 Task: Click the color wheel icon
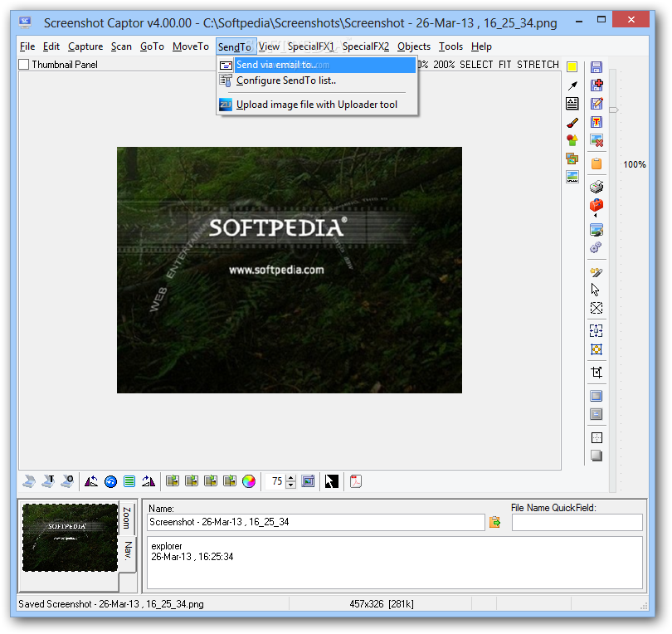click(249, 481)
